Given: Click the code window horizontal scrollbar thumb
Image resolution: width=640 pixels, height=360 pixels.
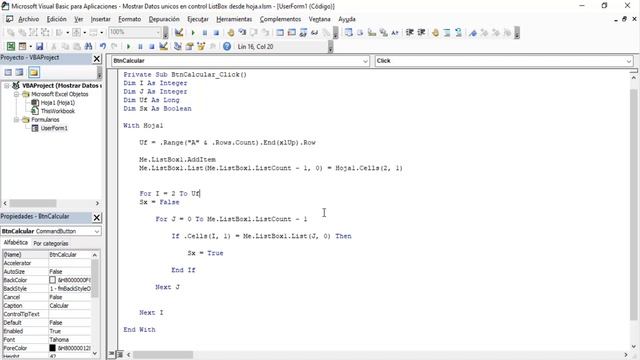Looking at the screenshot, I should (x=163, y=355).
